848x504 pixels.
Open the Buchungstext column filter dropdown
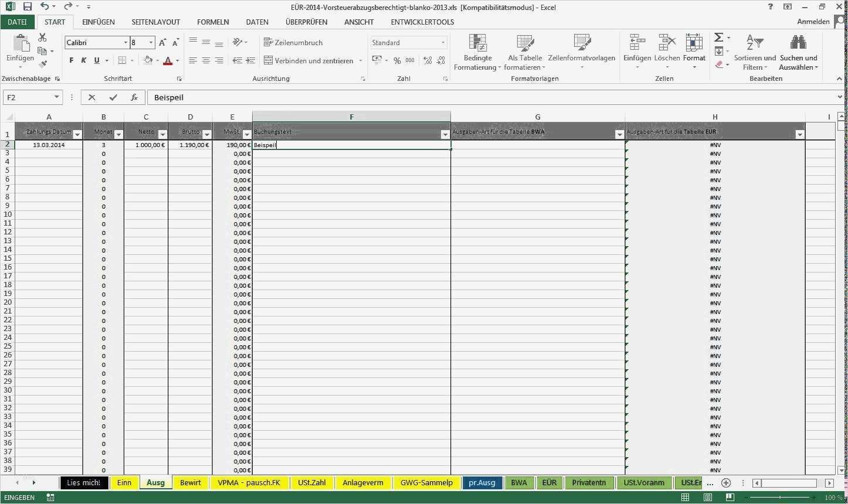coord(445,135)
